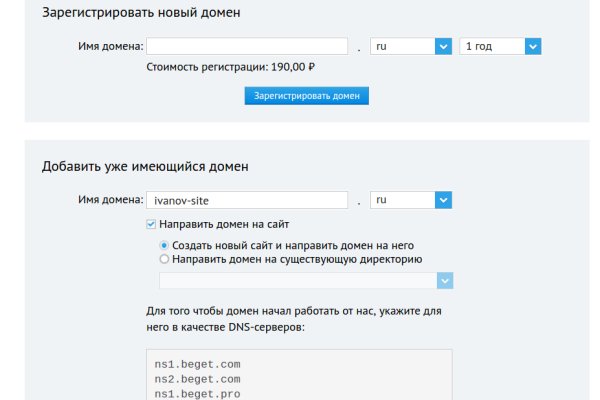Image resolution: width=600 pixels, height=400 pixels.
Task: Open the zone dropdown next to 'ivanov-site'
Action: [411, 200]
